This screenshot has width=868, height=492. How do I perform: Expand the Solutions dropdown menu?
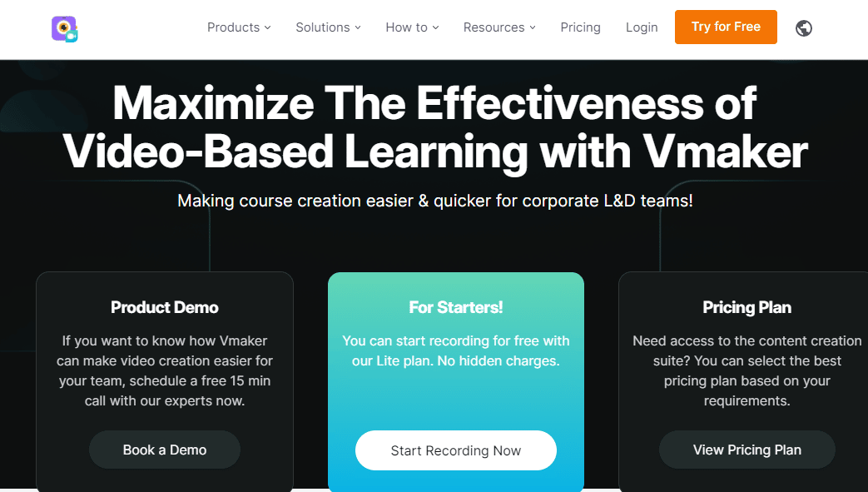328,27
